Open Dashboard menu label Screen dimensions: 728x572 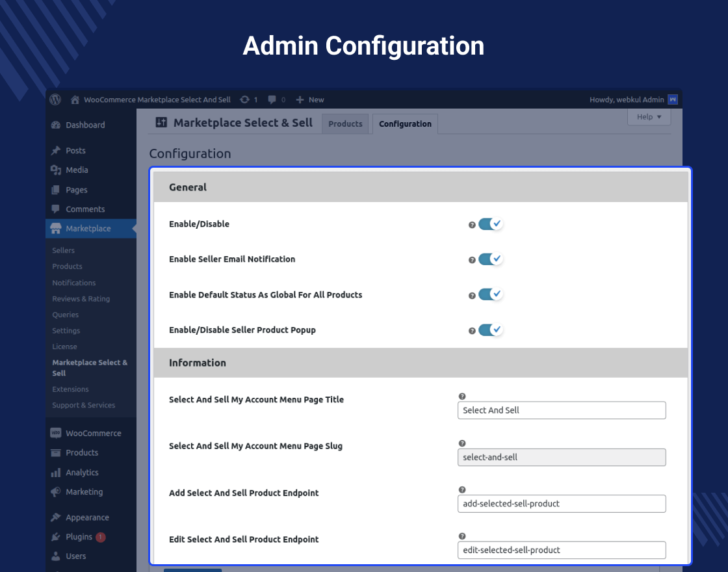click(x=85, y=125)
